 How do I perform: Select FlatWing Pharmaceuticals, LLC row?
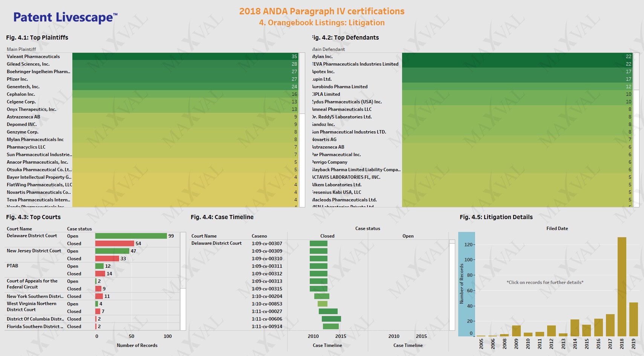(x=152, y=185)
